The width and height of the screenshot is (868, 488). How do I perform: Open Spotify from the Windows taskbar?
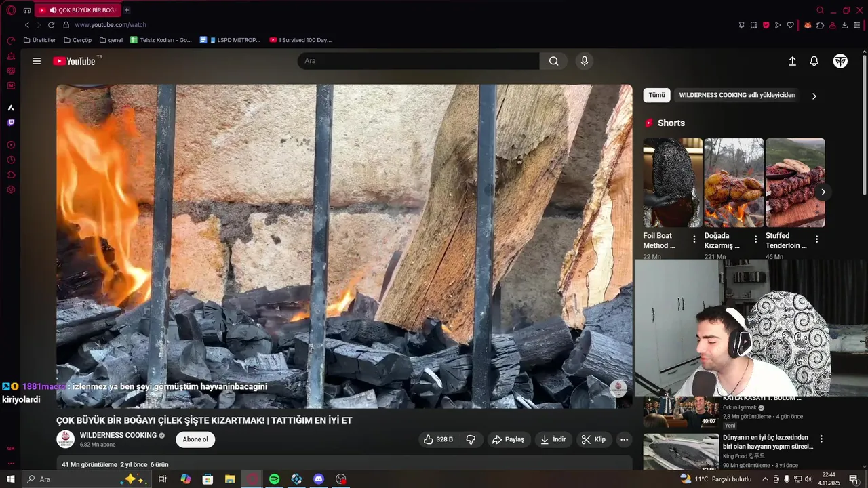pos(274,479)
